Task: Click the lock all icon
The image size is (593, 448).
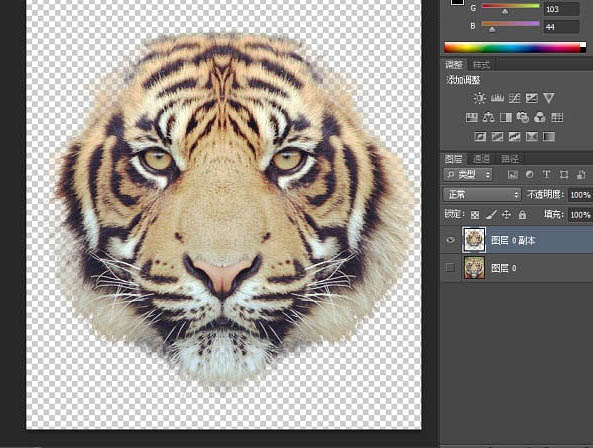Action: click(522, 215)
